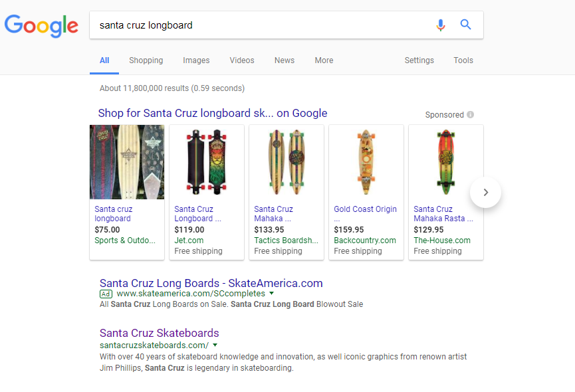Select the News tab
The image size is (575, 392).
pyautogui.click(x=284, y=60)
